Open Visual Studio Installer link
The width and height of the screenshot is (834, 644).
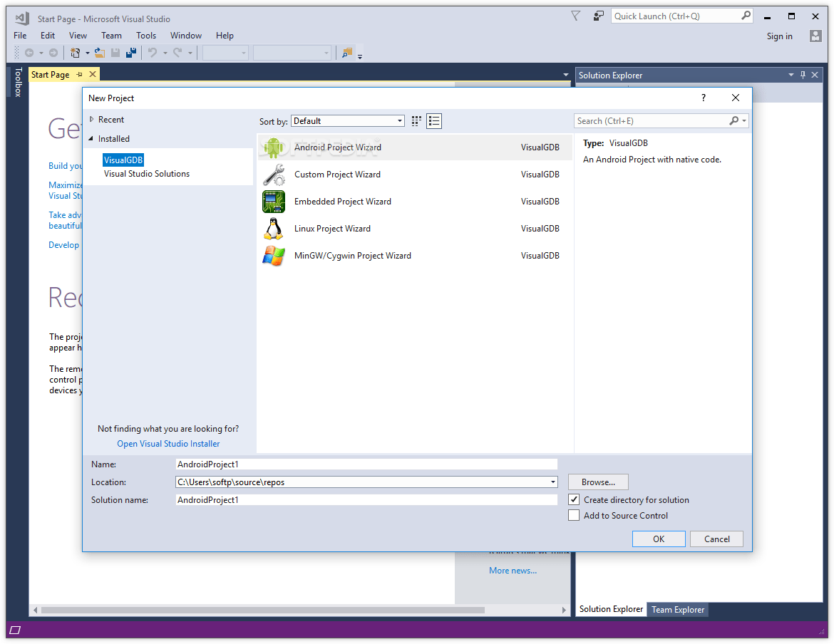pos(168,444)
